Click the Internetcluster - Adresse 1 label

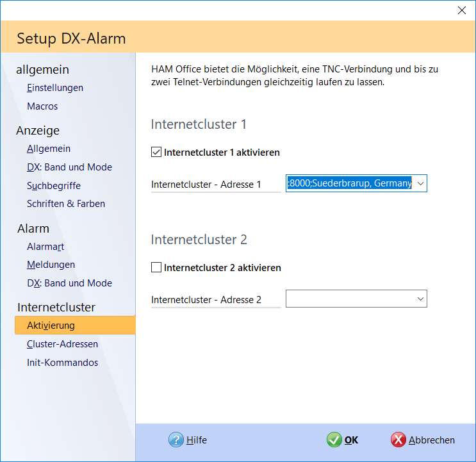[206, 185]
